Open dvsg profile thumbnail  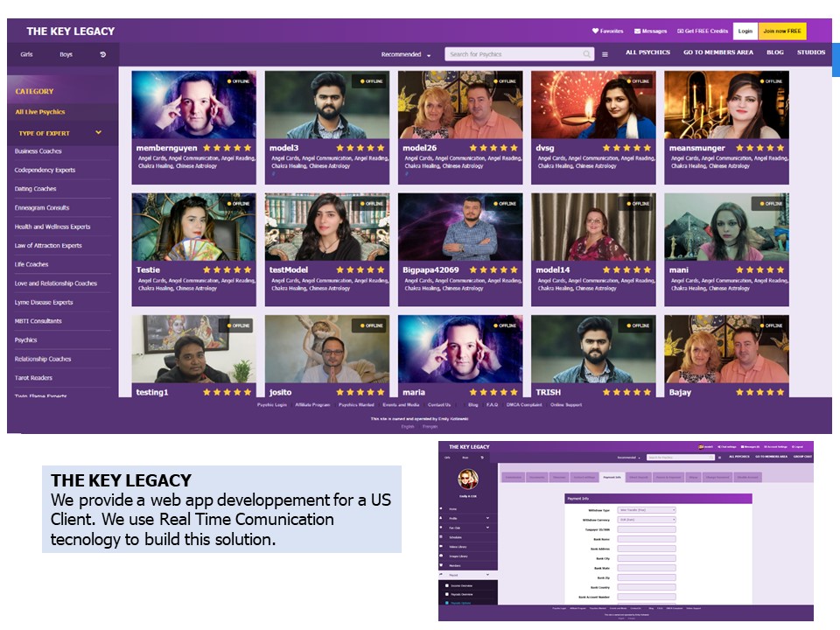coord(593,105)
